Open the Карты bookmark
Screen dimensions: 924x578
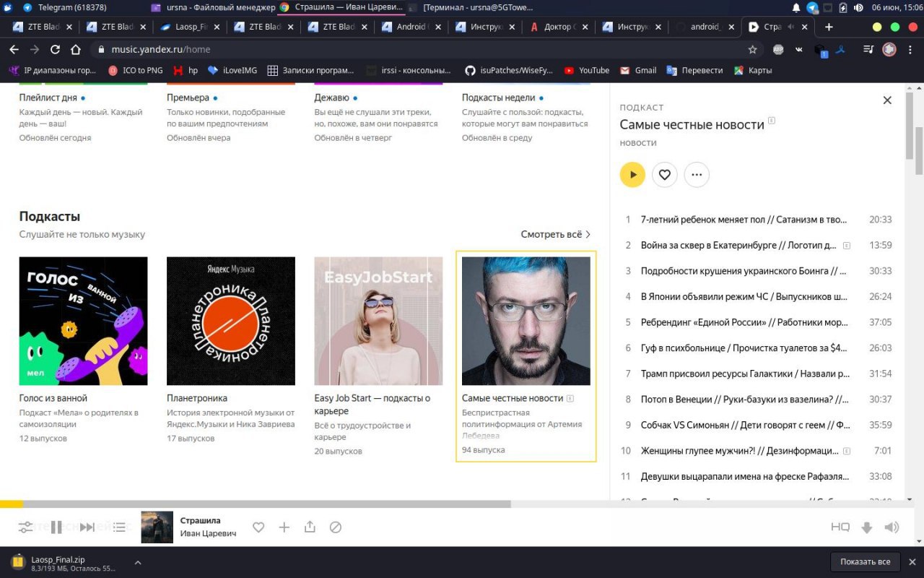pyautogui.click(x=753, y=70)
